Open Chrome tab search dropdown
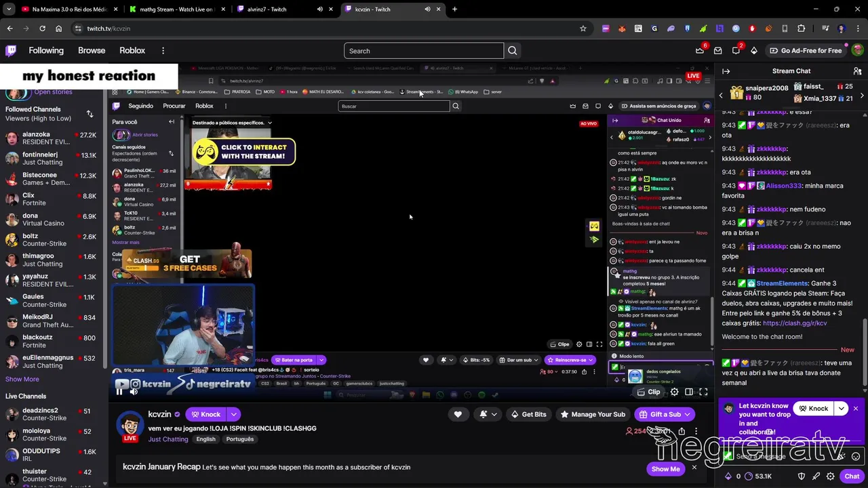 pos(9,9)
